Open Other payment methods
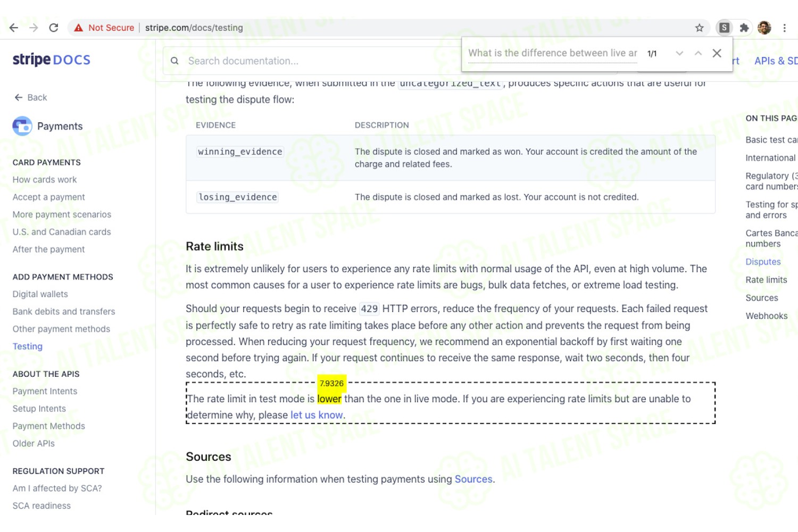 (x=62, y=329)
